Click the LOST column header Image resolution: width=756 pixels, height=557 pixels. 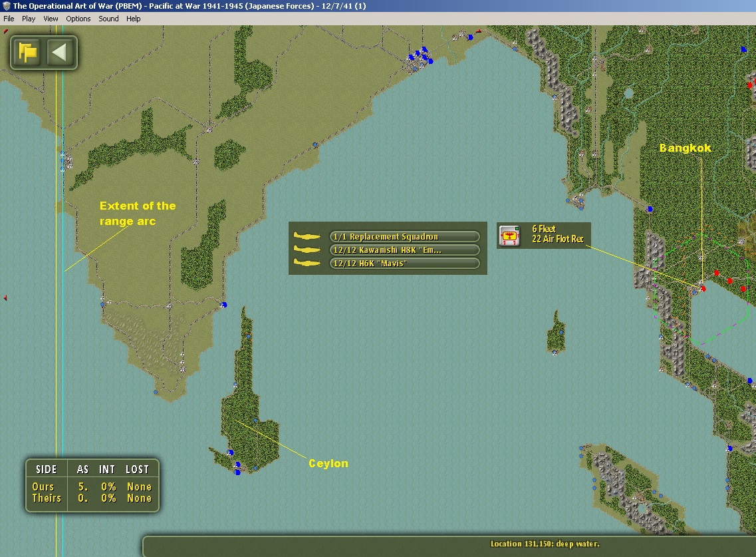tap(138, 469)
